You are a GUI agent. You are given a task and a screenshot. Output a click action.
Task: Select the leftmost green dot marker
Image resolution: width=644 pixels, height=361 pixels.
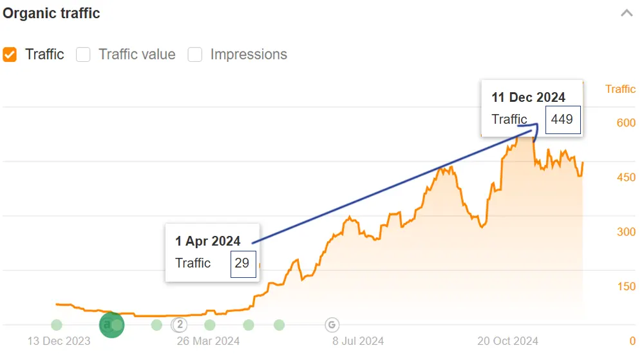57,324
